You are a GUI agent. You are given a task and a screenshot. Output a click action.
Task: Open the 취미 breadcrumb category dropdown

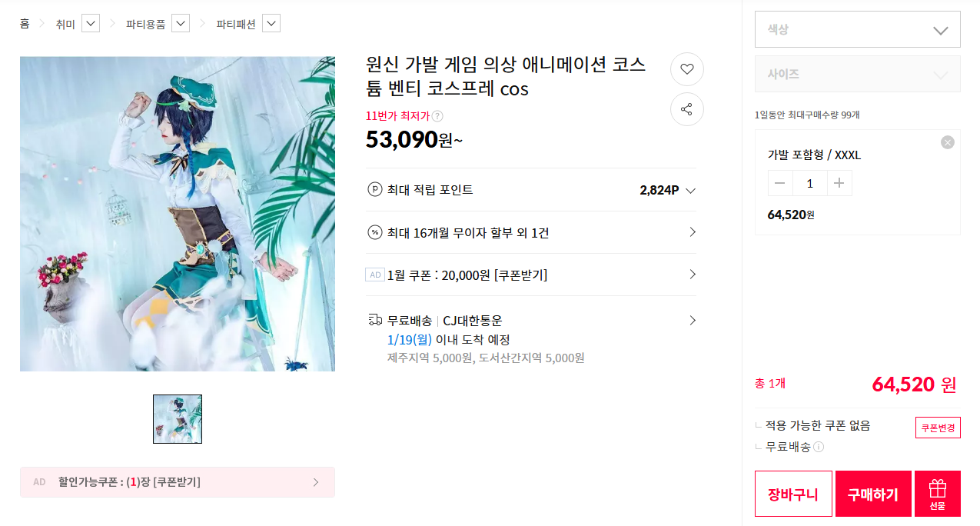tap(91, 24)
